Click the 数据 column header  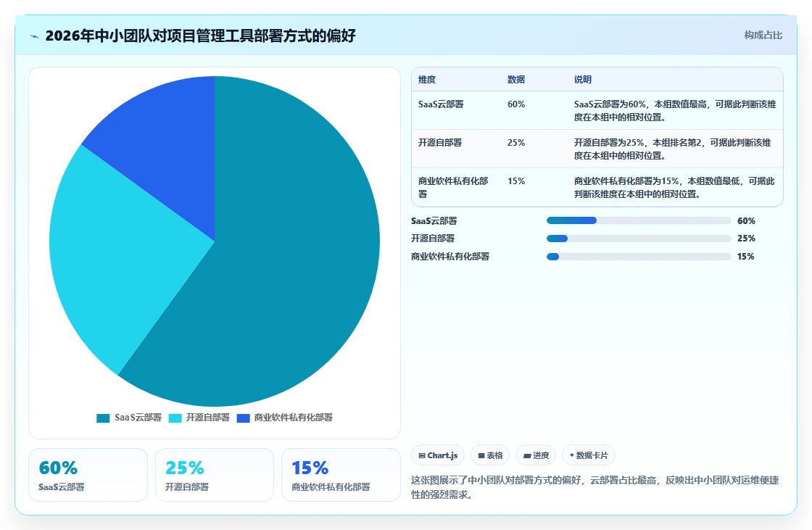[515, 79]
